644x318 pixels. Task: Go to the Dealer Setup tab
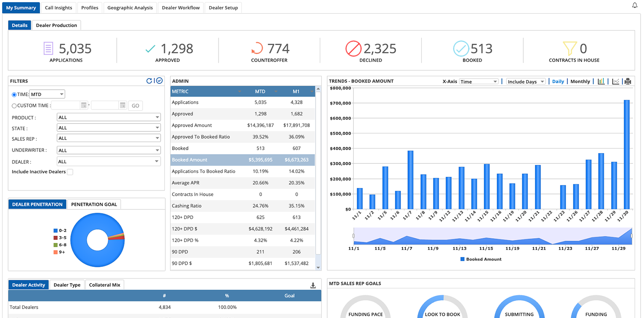pos(223,8)
